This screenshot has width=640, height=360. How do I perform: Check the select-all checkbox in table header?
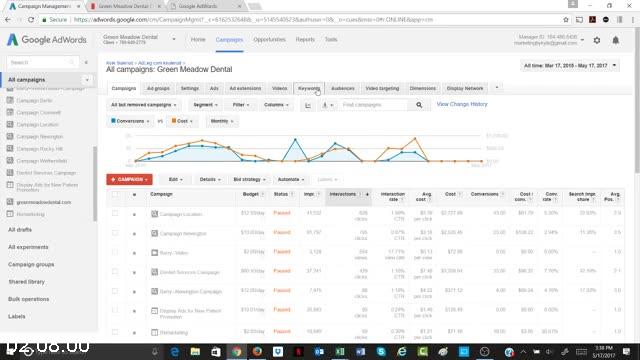(115, 194)
